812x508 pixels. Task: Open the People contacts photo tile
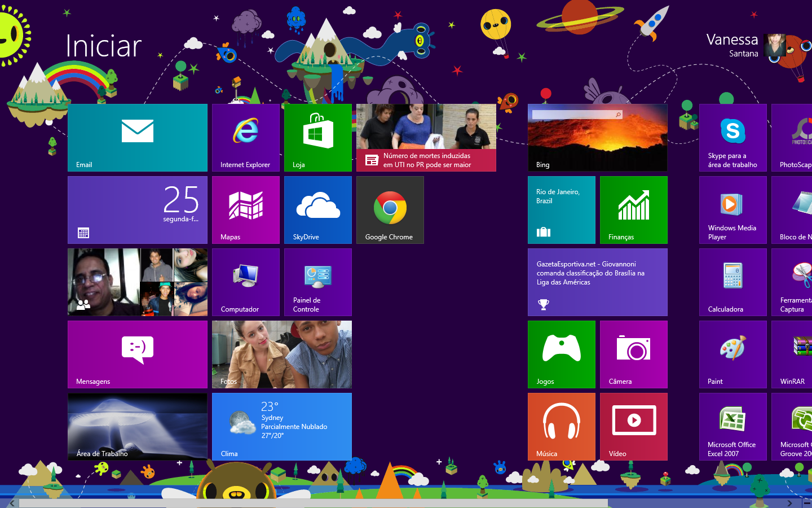coord(138,282)
